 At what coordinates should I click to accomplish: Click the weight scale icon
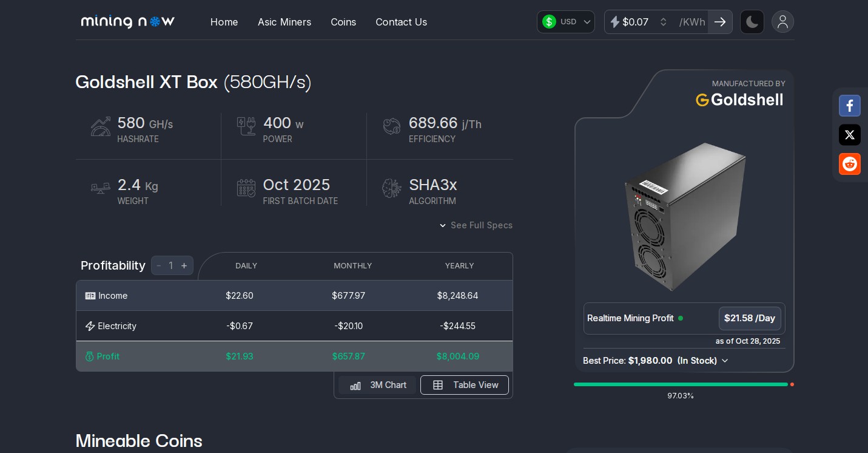(101, 188)
